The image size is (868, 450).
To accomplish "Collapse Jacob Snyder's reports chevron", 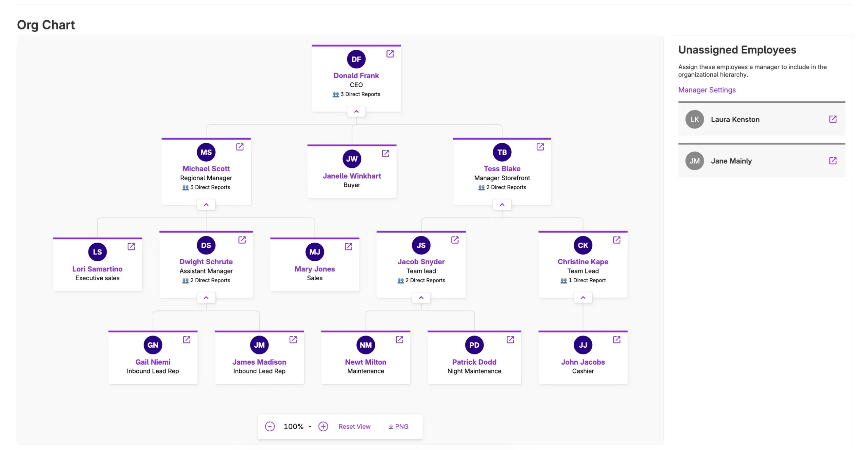I will pyautogui.click(x=421, y=297).
